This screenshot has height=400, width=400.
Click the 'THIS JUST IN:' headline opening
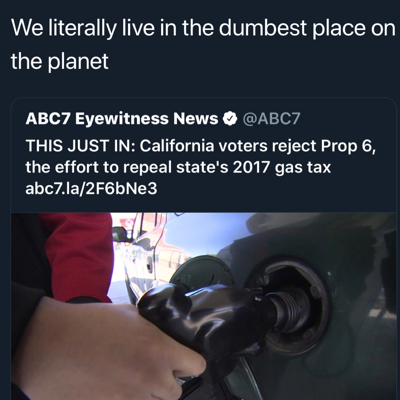pos(80,146)
